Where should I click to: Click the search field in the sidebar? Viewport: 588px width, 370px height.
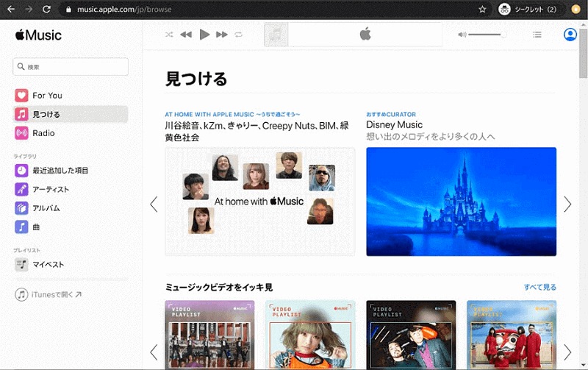coord(71,67)
